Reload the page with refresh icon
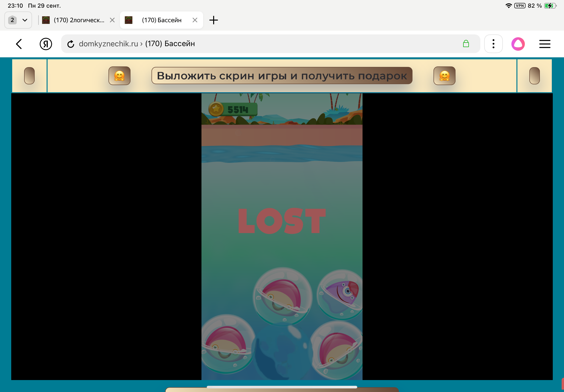 coord(71,44)
